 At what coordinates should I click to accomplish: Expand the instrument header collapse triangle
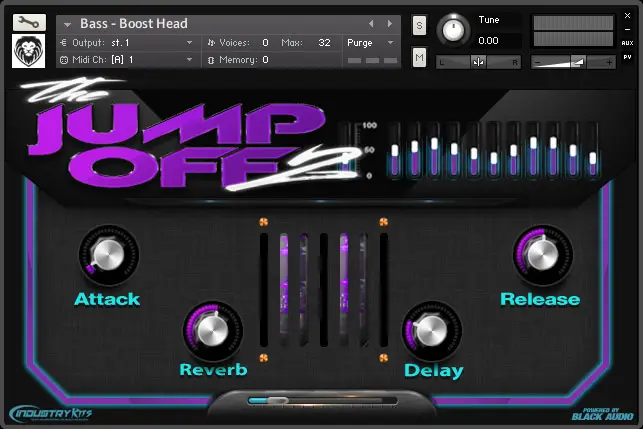[x=67, y=25]
